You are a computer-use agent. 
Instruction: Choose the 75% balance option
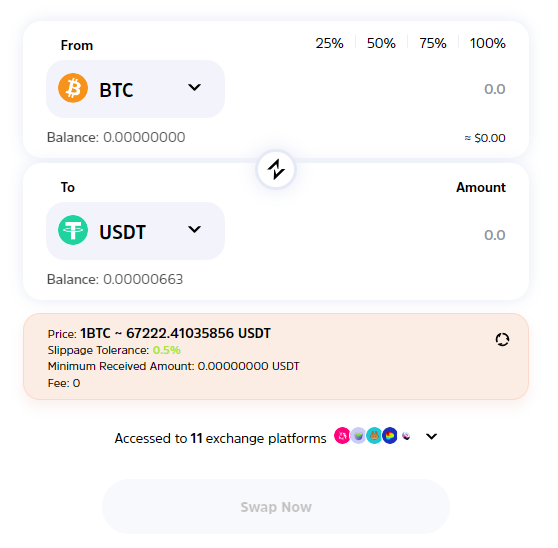click(433, 43)
